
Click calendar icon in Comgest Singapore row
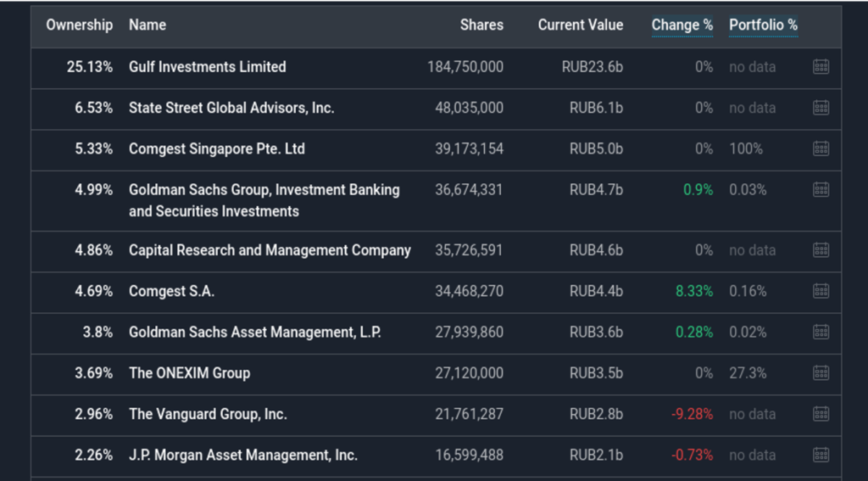point(820,148)
